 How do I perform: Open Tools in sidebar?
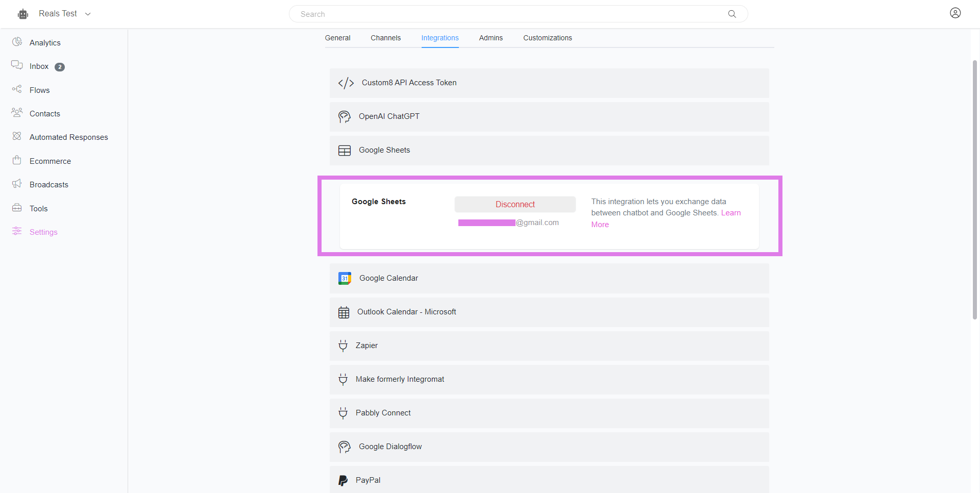click(38, 209)
